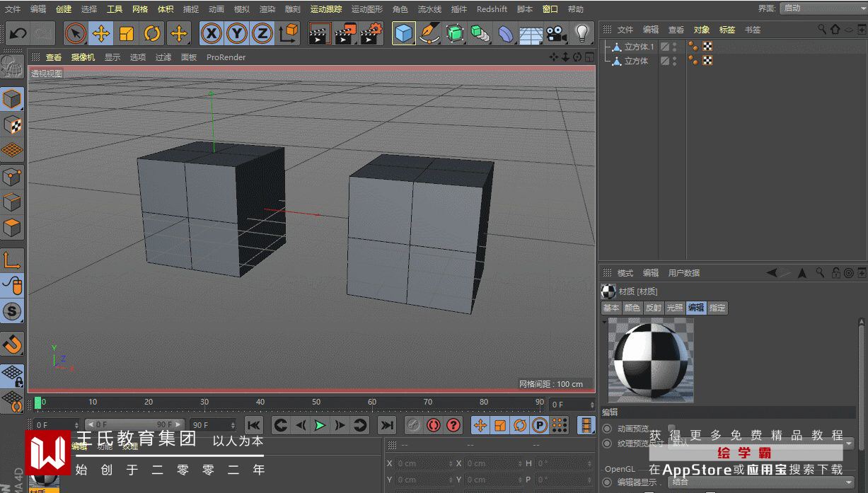Jump to the end of the animation
868x493 pixels.
[386, 425]
